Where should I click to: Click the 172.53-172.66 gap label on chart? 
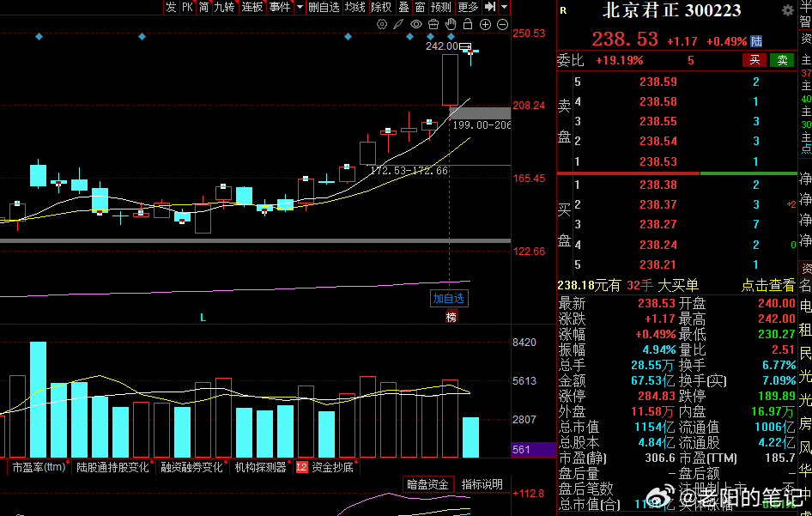[409, 171]
